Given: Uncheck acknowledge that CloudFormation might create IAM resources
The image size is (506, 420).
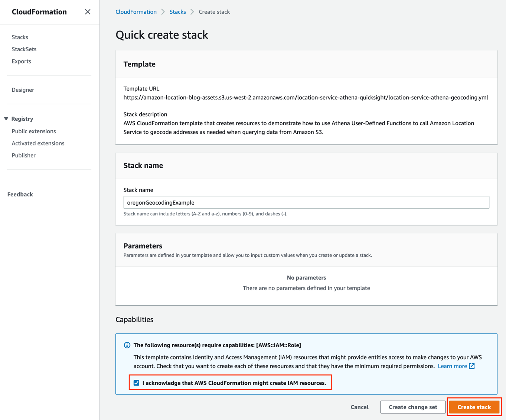Looking at the screenshot, I should [x=136, y=382].
